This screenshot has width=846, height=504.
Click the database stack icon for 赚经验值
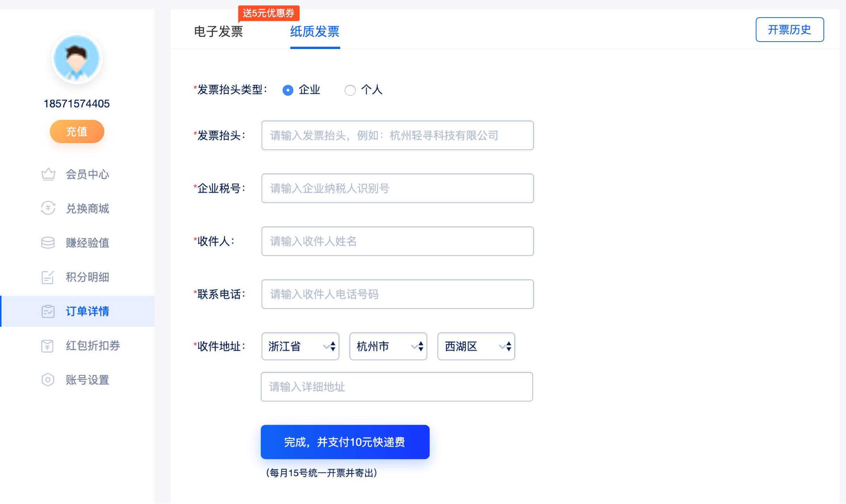(x=48, y=242)
